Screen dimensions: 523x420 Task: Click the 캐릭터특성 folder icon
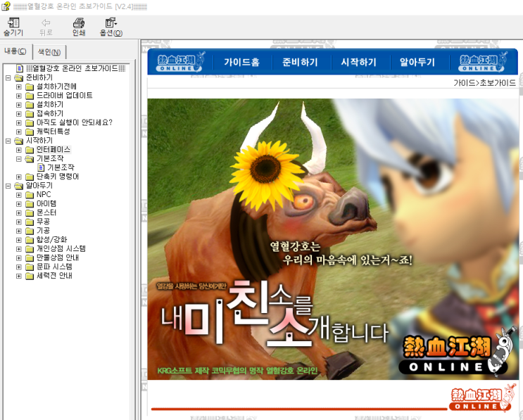(30, 132)
